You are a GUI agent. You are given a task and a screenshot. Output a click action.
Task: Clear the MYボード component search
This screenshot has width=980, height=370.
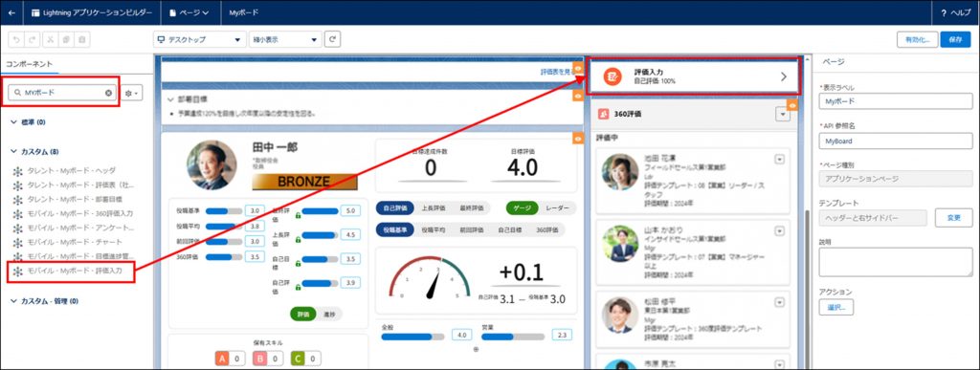click(x=108, y=93)
